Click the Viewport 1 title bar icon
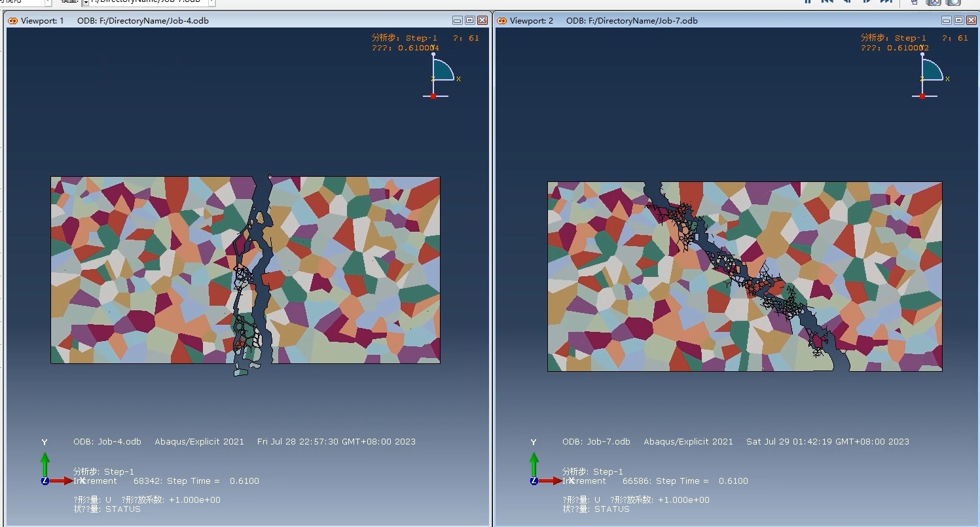This screenshot has width=980, height=527. 13,21
